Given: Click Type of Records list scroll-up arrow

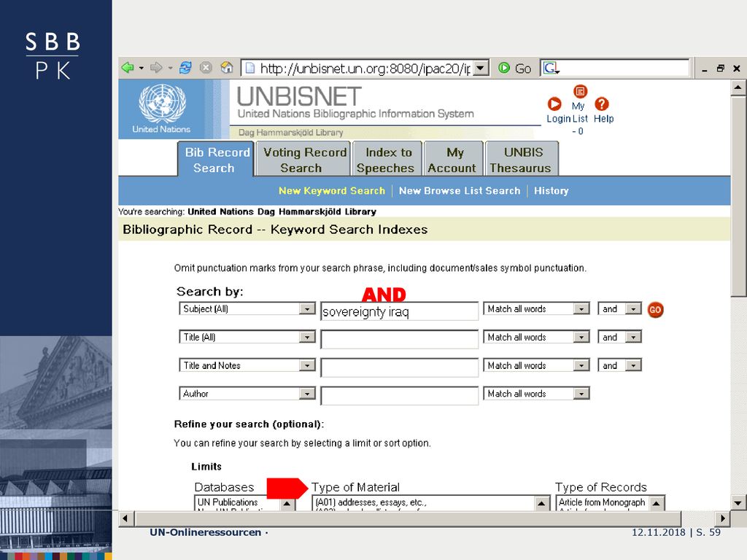Looking at the screenshot, I should 657,503.
